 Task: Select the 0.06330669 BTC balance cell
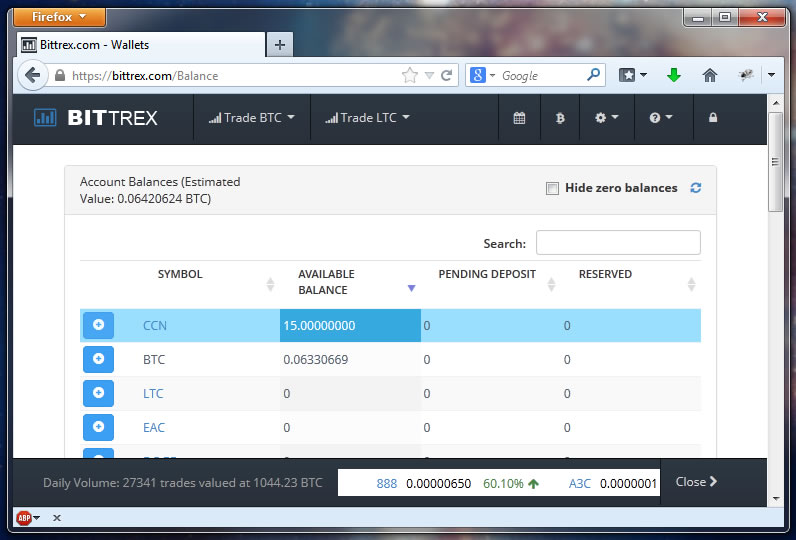[350, 359]
